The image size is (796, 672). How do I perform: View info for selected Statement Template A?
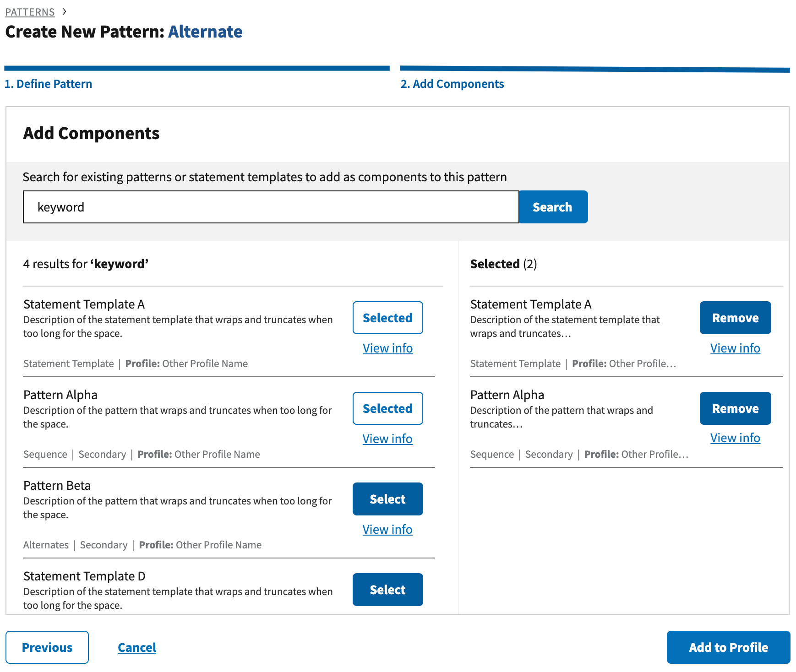735,348
